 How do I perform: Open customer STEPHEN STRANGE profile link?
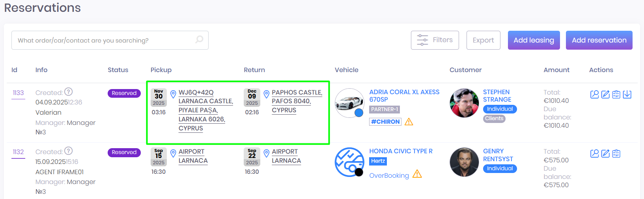pyautogui.click(x=497, y=96)
